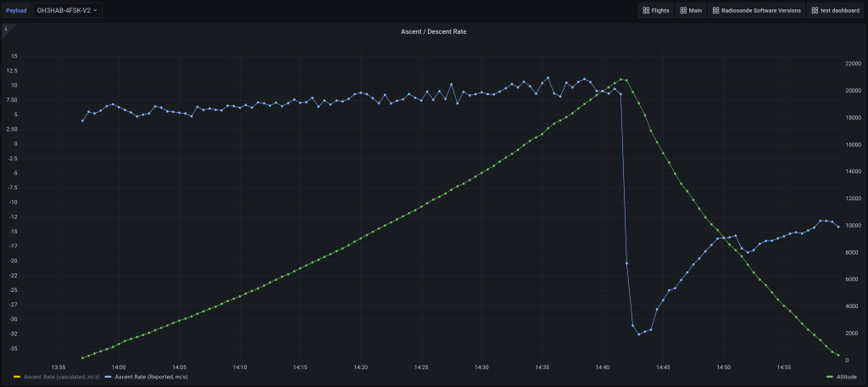Click the peak point of the green altitude line
The width and height of the screenshot is (868, 387).
click(621, 79)
